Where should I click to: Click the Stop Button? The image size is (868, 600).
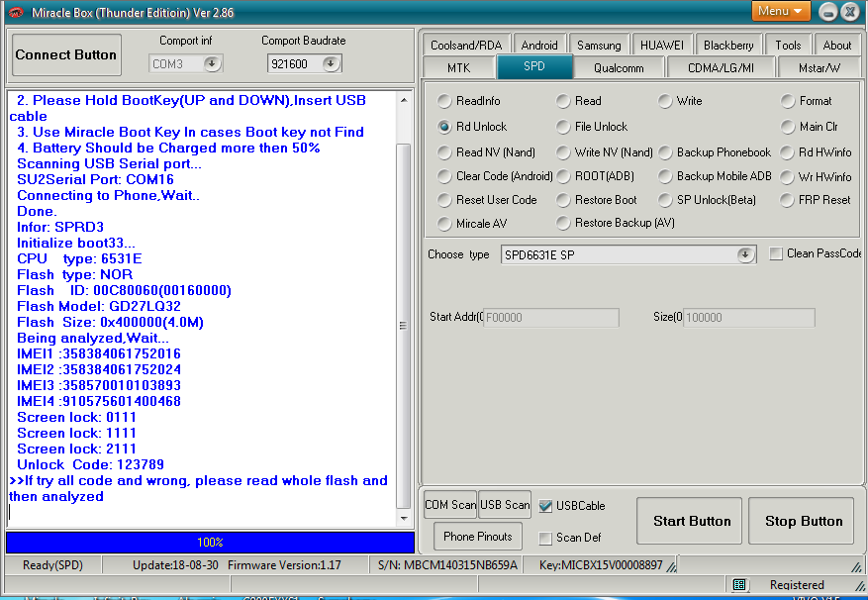coord(801,521)
